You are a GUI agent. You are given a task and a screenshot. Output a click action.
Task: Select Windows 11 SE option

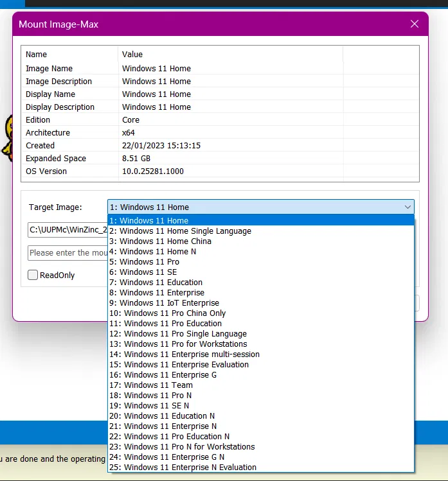261,272
